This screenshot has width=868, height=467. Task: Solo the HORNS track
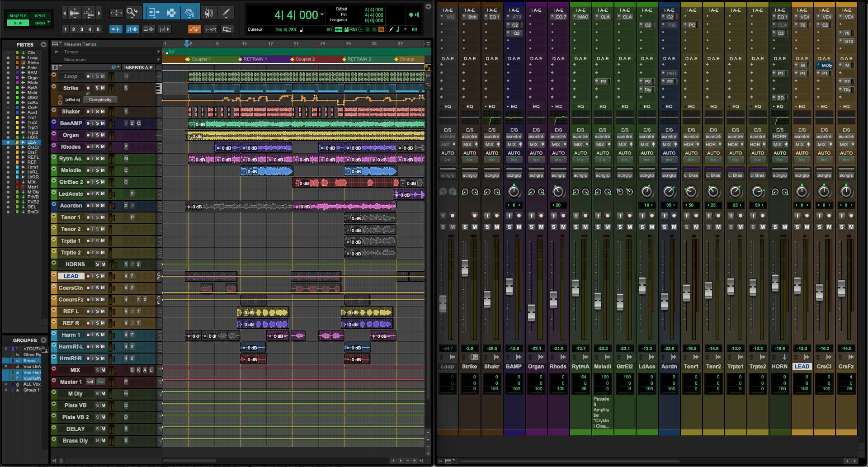point(97,264)
